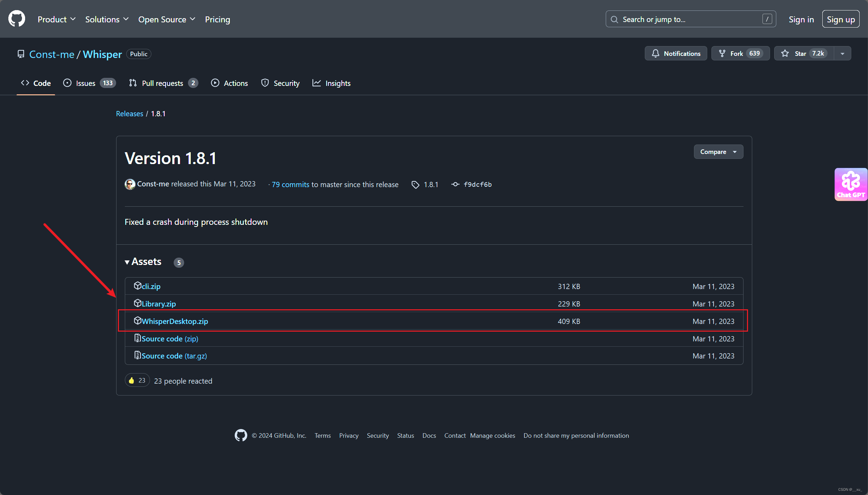
Task: Open the Compare dropdown
Action: pyautogui.click(x=718, y=152)
